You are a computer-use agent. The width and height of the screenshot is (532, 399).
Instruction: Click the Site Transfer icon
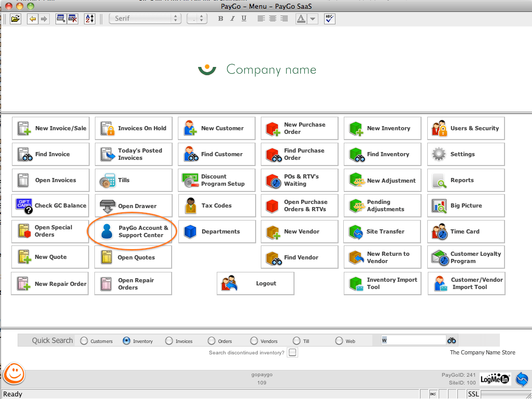point(356,232)
